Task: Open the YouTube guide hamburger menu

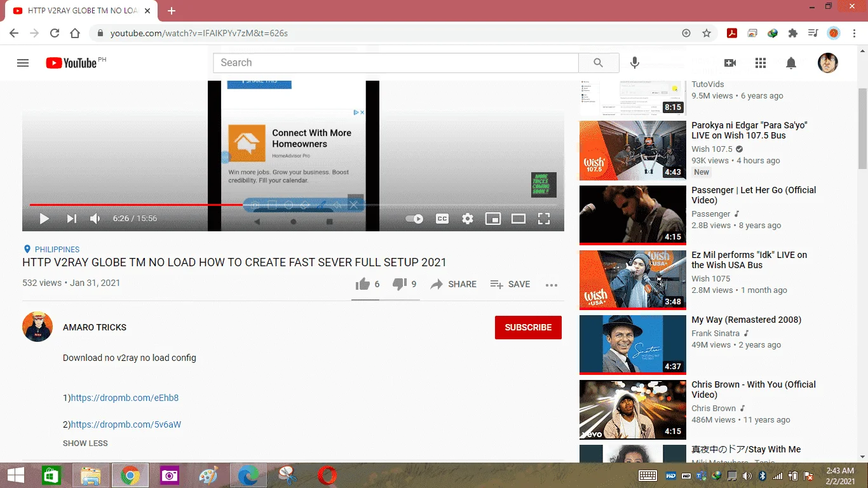Action: [x=23, y=63]
